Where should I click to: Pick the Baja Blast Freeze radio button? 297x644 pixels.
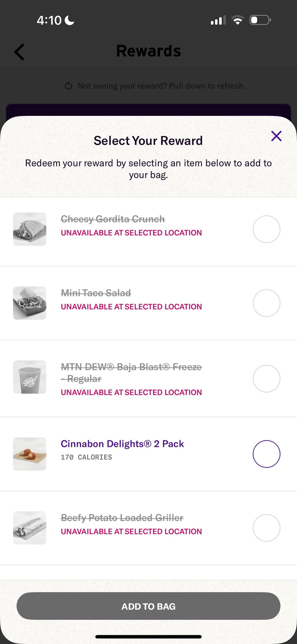point(266,378)
